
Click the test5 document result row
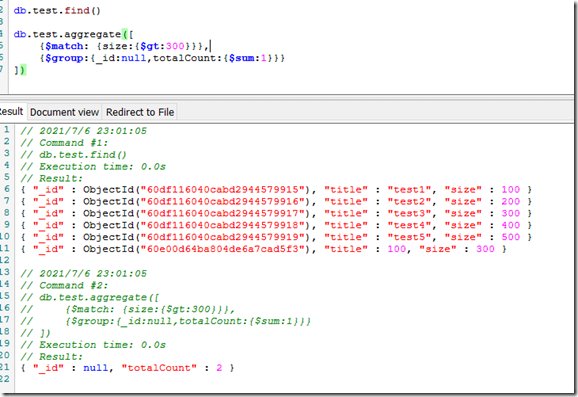coord(276,237)
